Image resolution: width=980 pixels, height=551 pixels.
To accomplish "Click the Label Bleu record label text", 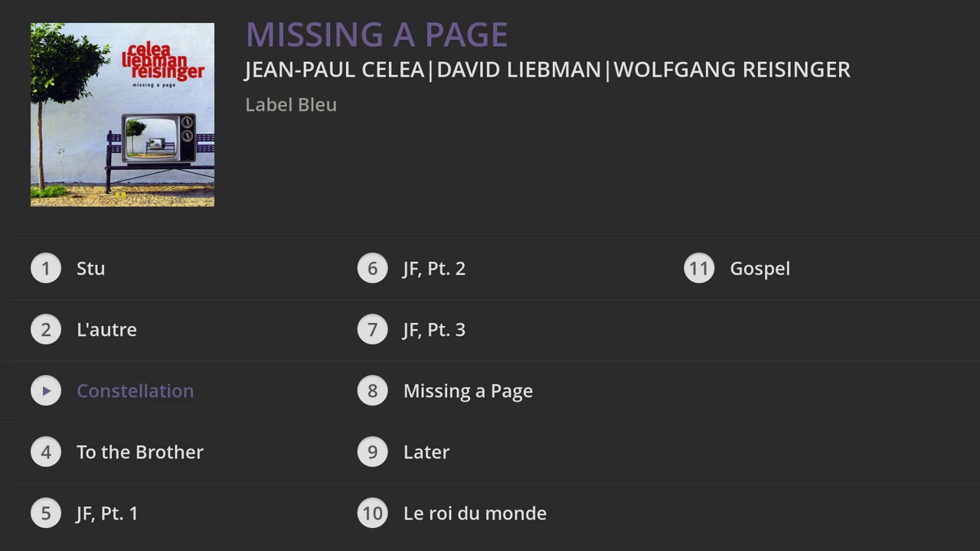I will 291,105.
